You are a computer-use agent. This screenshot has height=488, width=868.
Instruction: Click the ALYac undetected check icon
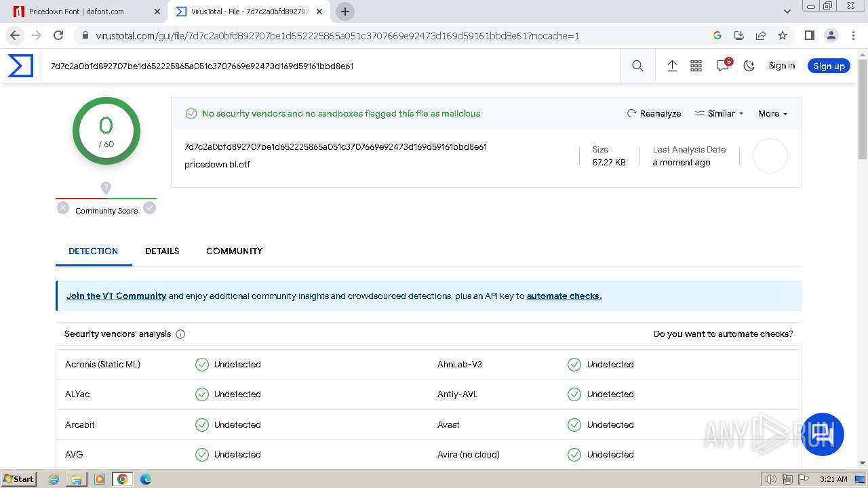(x=202, y=394)
